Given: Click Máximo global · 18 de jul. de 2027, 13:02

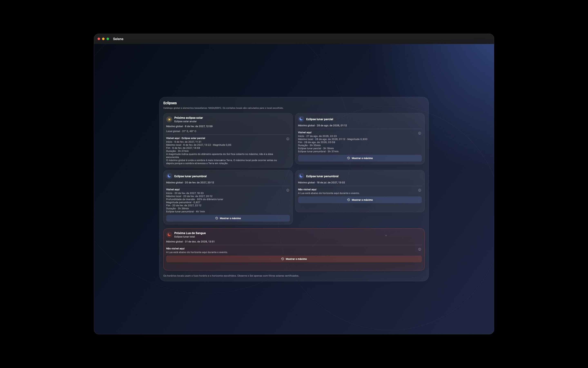Looking at the screenshot, I should (321, 183).
